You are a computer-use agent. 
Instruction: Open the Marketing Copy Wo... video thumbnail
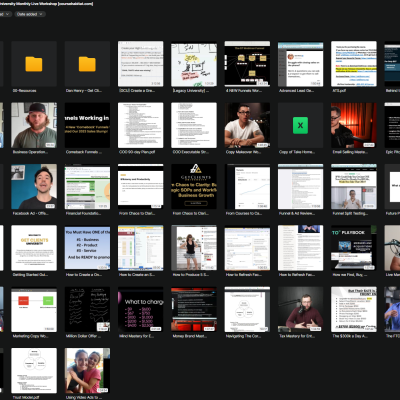pos(34,309)
